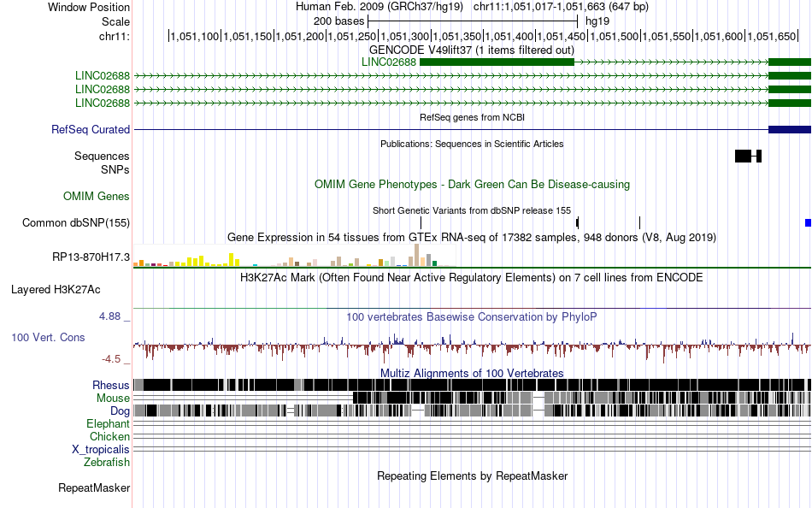The image size is (812, 508).
Task: Click Elephant alignment label
Action: (x=108, y=424)
